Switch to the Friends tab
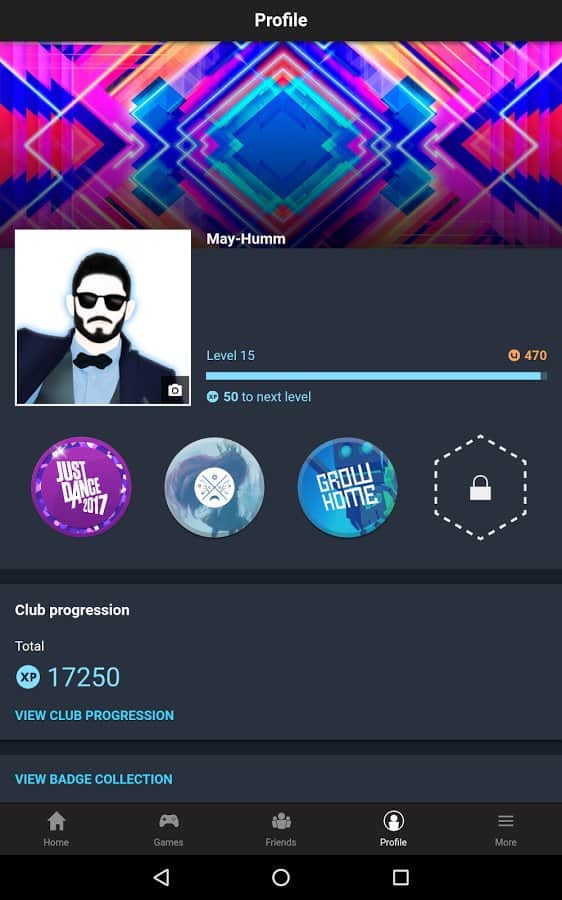 pos(281,829)
